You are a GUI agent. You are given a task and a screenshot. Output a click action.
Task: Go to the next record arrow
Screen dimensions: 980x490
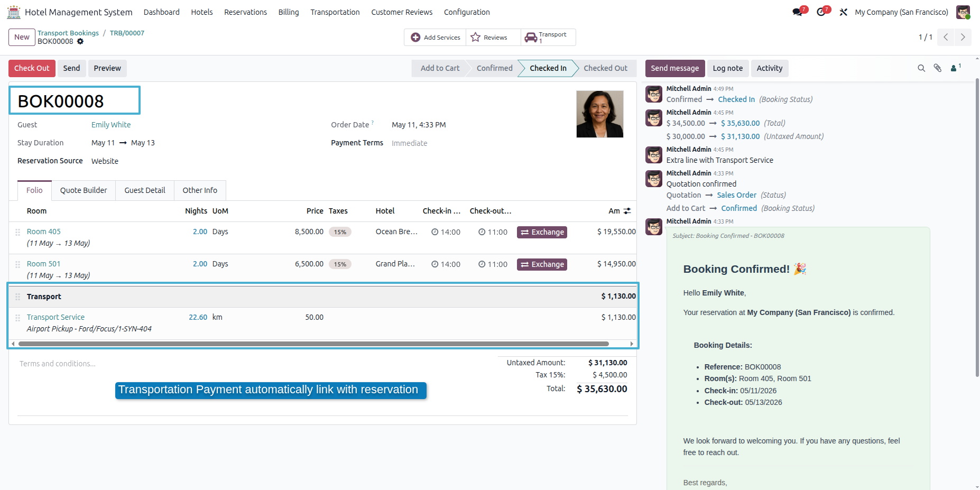click(963, 37)
